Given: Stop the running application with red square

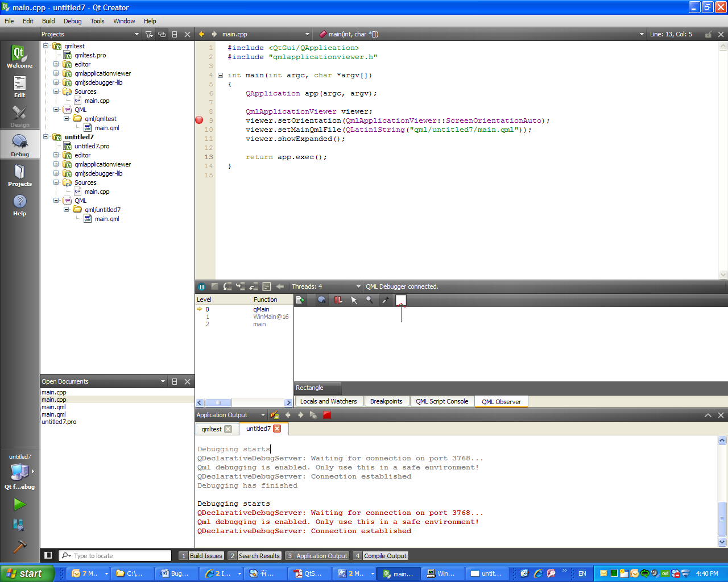Looking at the screenshot, I should pos(327,415).
